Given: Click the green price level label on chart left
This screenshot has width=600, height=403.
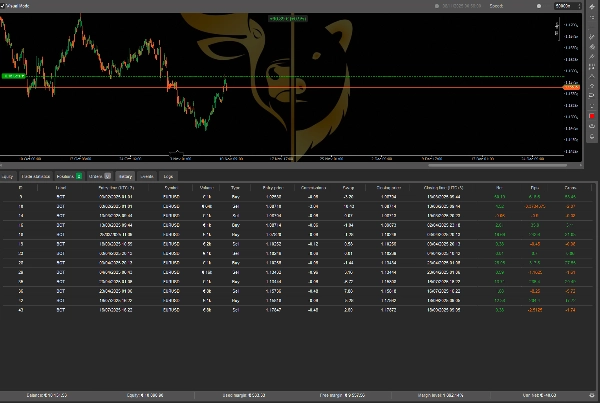Looking at the screenshot, I should [x=13, y=76].
